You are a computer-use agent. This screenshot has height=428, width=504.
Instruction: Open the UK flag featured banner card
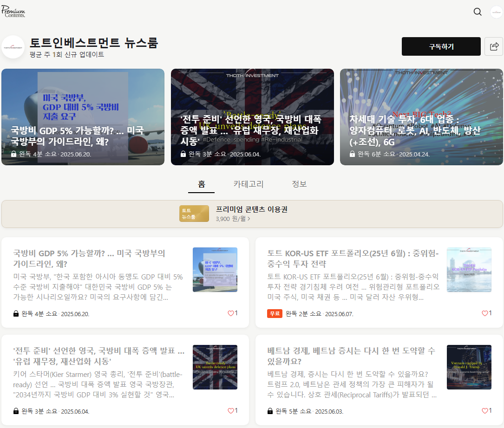[252, 117]
